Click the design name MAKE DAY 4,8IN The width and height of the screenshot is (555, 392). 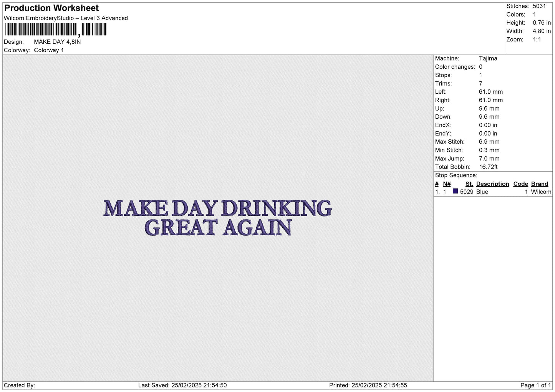click(57, 42)
